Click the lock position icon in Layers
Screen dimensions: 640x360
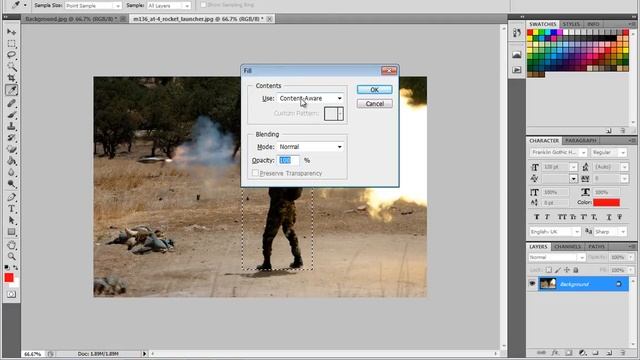pos(567,270)
